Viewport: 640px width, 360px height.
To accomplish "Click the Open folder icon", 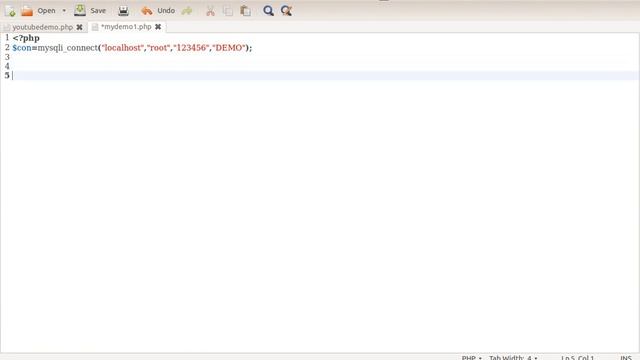I will click(27, 11).
